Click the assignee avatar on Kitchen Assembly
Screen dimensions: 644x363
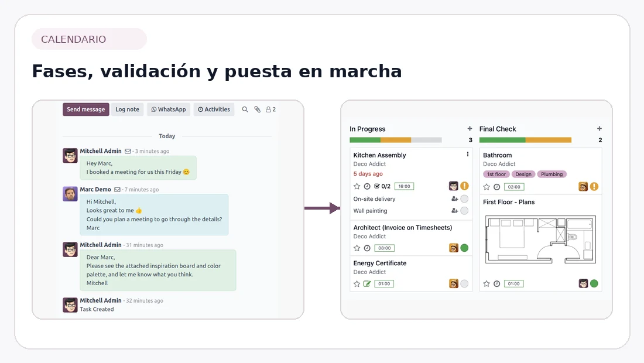click(453, 186)
